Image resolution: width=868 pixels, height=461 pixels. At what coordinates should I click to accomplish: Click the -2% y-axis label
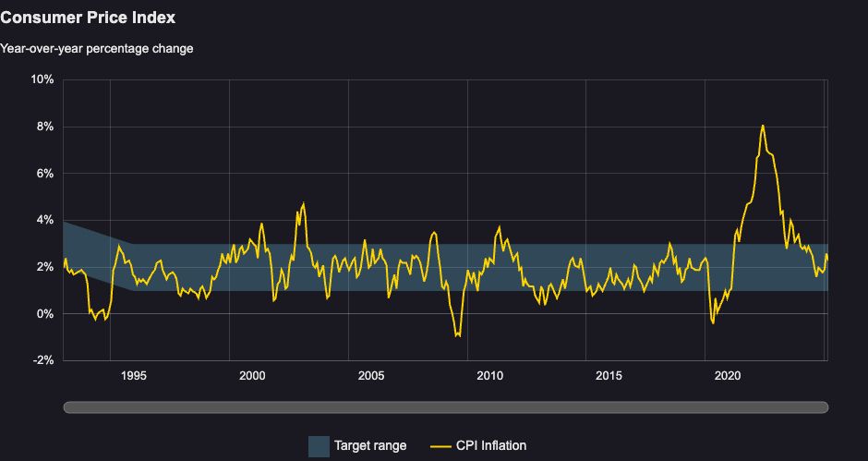click(x=43, y=360)
